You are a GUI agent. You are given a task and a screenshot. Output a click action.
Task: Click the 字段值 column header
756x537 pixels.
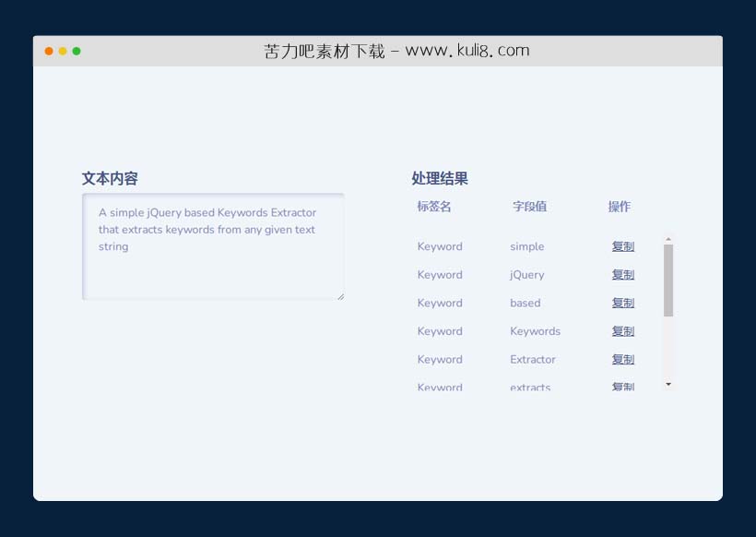(530, 207)
